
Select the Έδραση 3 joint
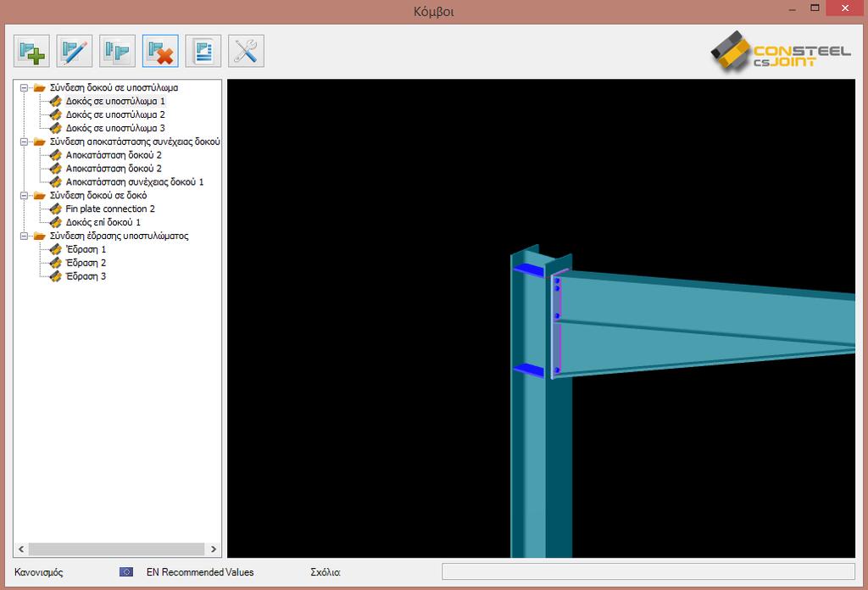(86, 276)
